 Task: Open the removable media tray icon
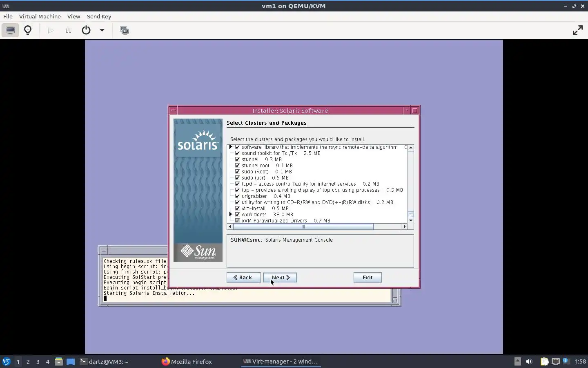coord(518,361)
